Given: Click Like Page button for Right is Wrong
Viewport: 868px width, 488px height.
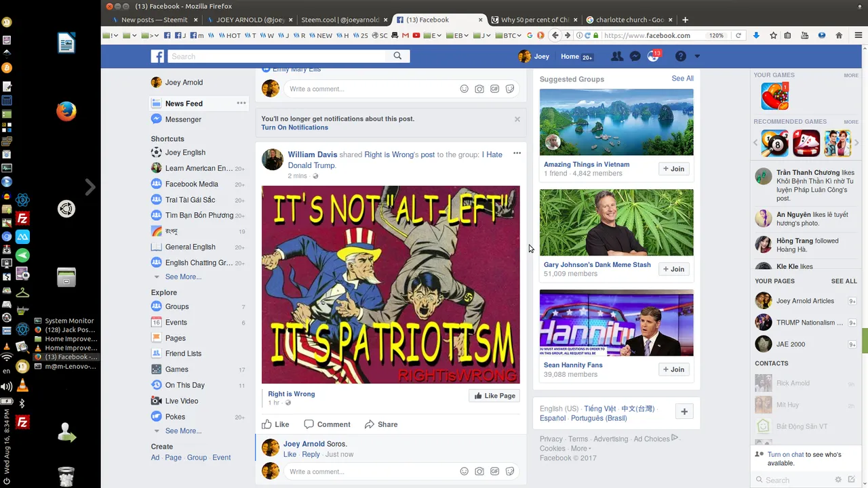Looking at the screenshot, I should 494,396.
